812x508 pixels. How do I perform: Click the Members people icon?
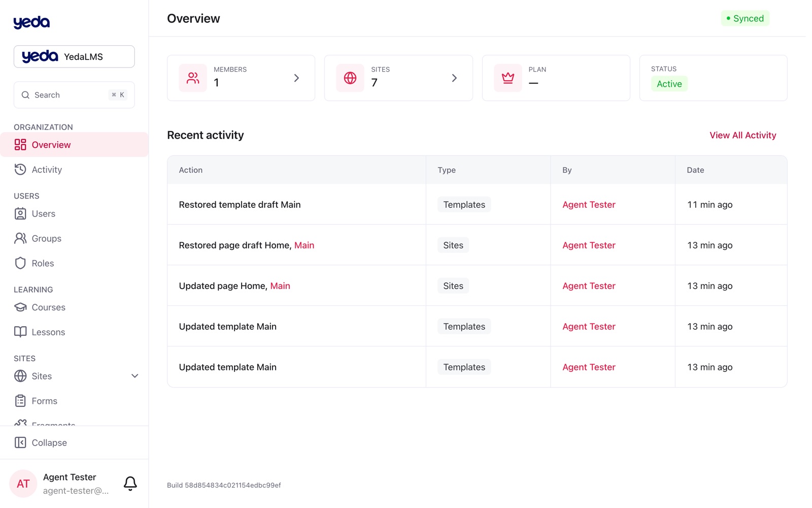(x=193, y=78)
